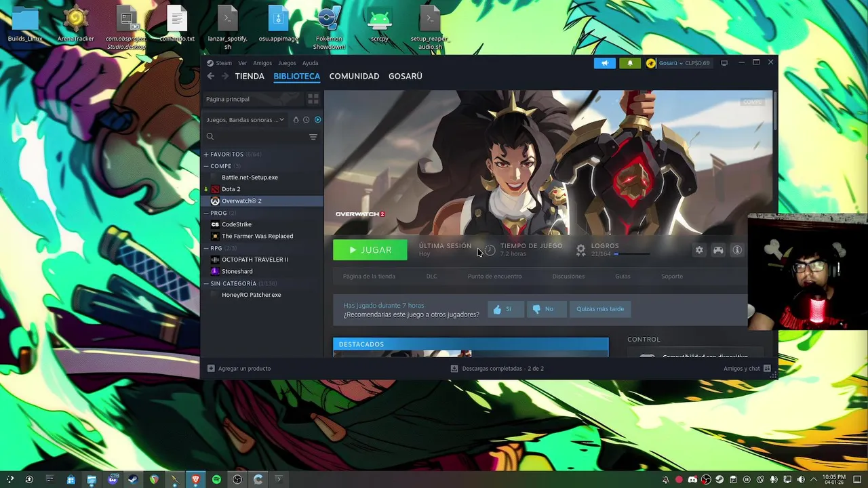
Task: Go forward with the Steam forward arrow
Action: [225, 76]
